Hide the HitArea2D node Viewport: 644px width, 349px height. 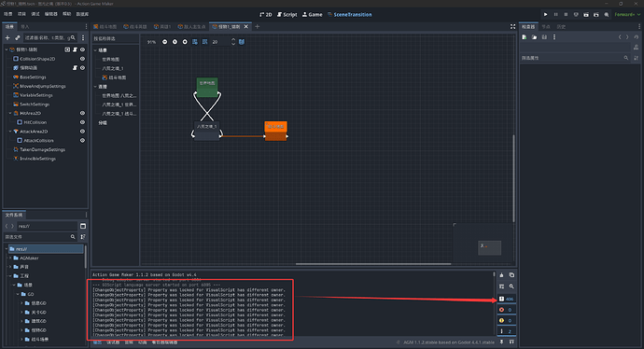pos(82,113)
